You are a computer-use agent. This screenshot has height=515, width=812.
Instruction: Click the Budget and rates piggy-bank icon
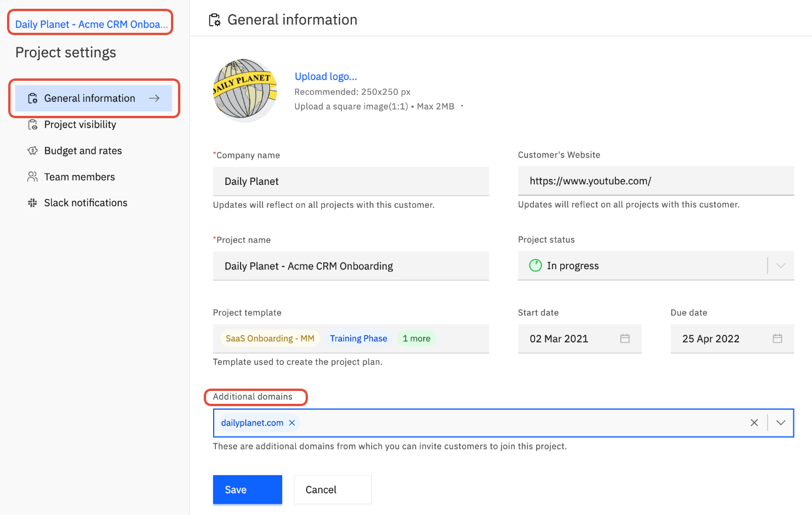(x=33, y=151)
